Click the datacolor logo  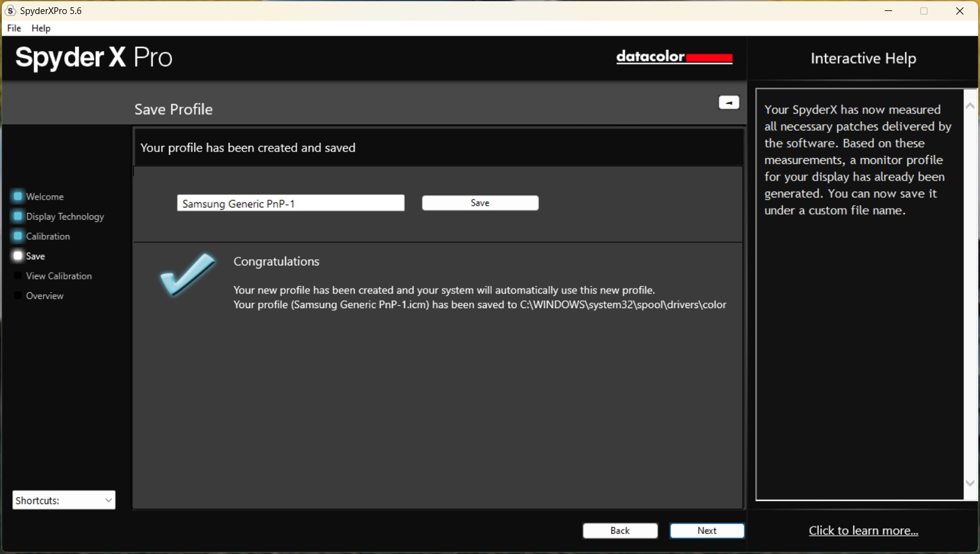point(674,57)
